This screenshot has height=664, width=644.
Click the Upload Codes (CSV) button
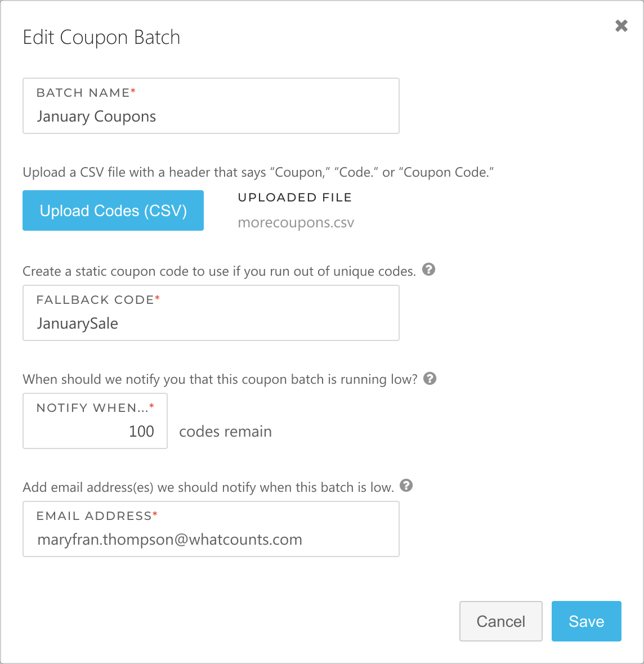pos(113,210)
